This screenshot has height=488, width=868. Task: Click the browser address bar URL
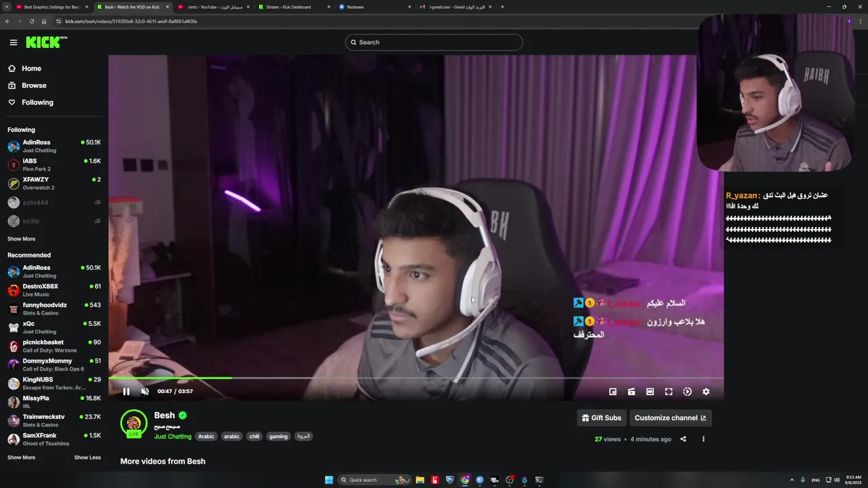[131, 21]
